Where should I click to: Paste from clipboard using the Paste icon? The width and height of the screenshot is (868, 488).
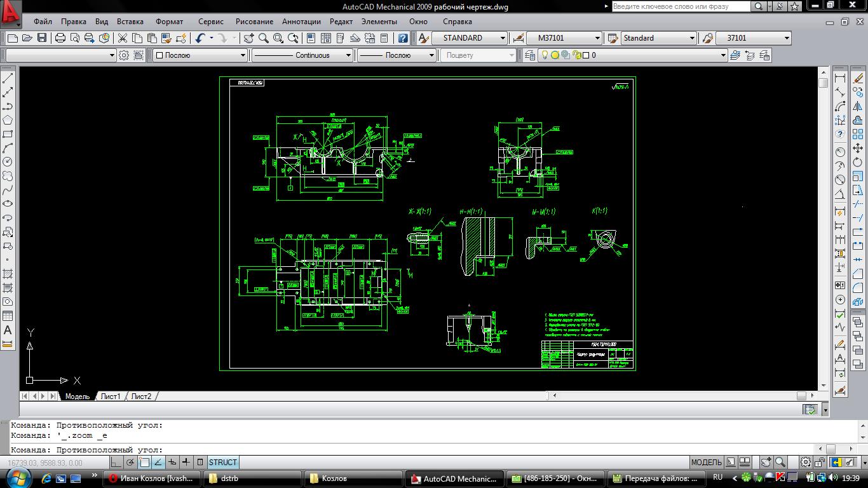(x=152, y=38)
